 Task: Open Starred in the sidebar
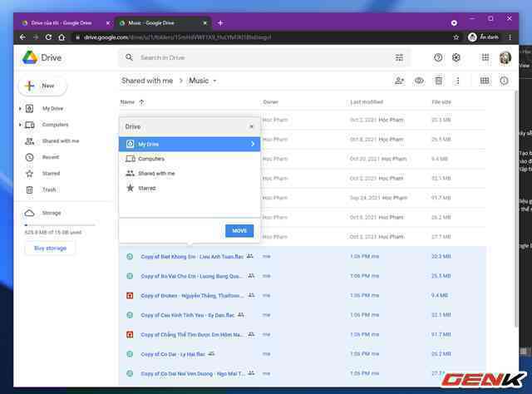pyautogui.click(x=51, y=174)
